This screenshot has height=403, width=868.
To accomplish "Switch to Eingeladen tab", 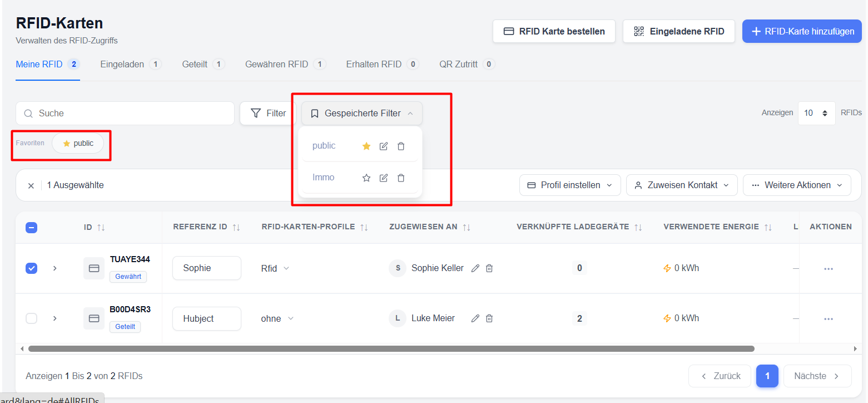I will 131,65.
